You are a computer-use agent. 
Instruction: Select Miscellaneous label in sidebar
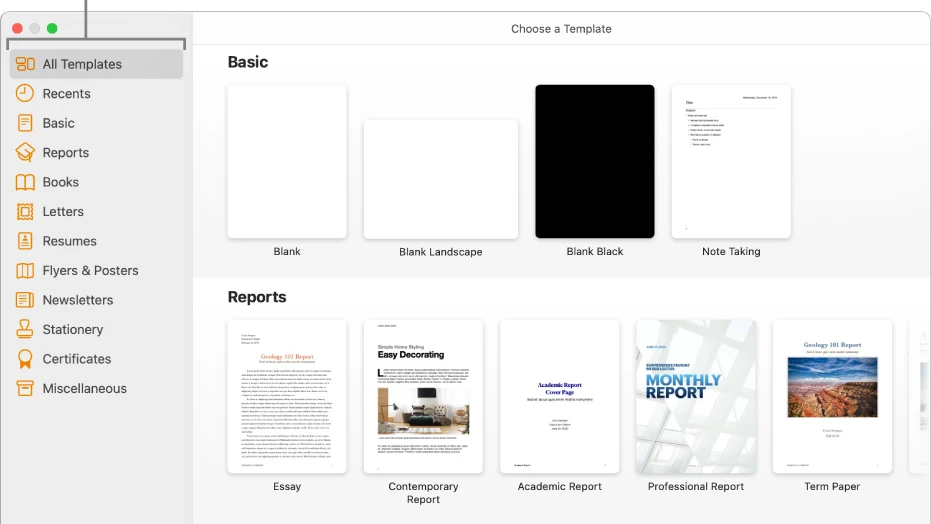pos(84,388)
